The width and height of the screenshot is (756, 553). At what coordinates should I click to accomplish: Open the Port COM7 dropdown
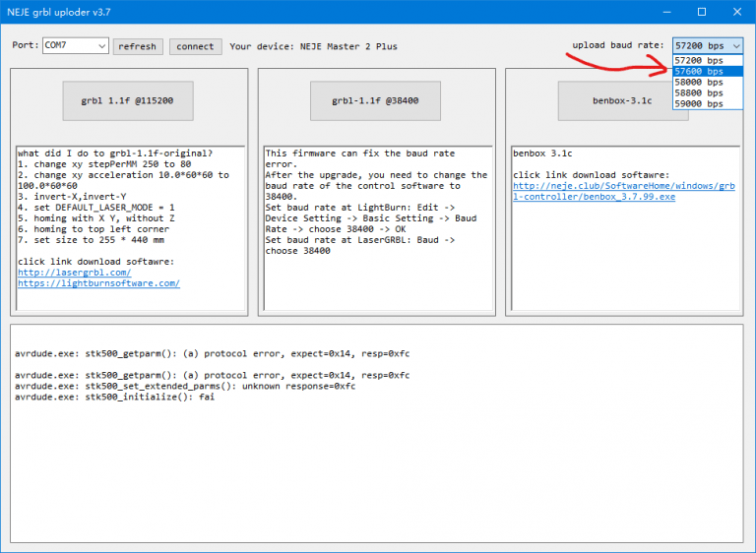click(75, 46)
